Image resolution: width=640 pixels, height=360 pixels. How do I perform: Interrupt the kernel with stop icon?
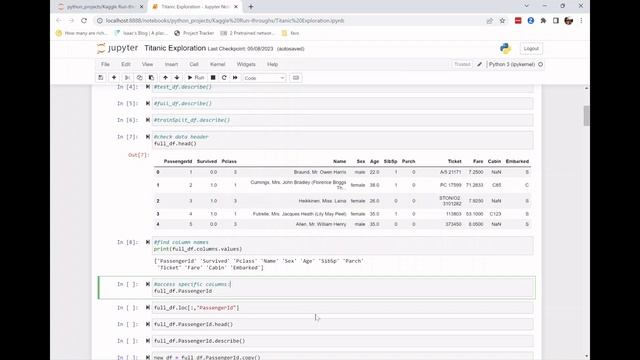(213, 78)
